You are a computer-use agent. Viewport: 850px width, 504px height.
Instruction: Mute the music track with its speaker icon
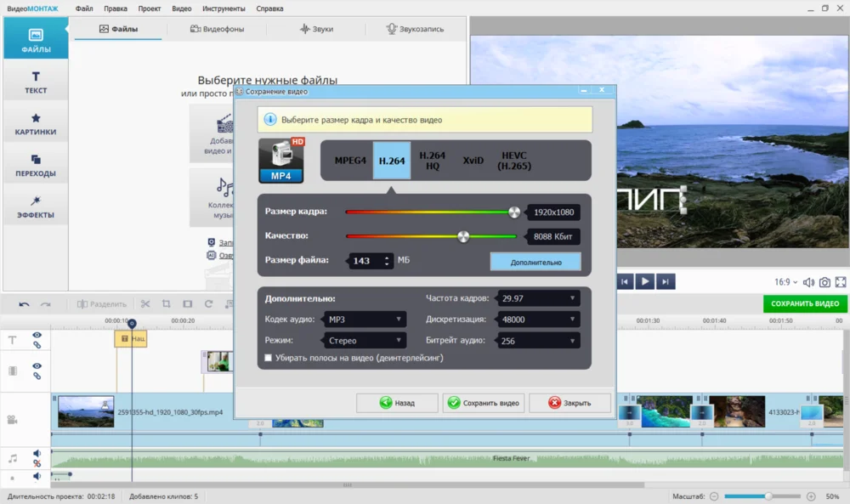[37, 455]
